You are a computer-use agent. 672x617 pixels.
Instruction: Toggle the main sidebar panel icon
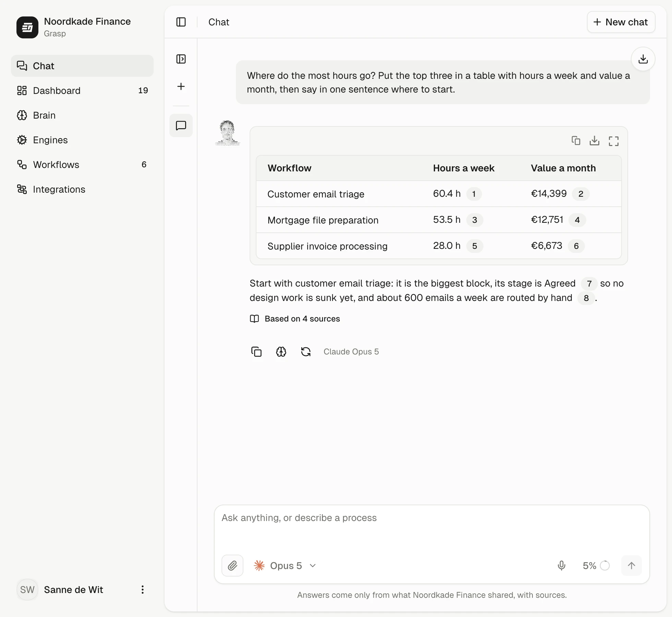pos(181,22)
